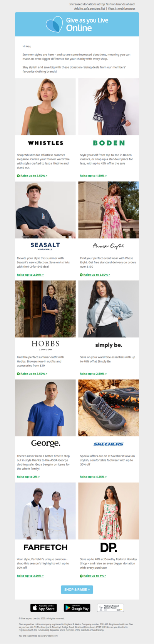Image resolution: width=154 pixels, height=644 pixels.
Task: Click the SHOP & RAISE button
Action: coord(77,589)
